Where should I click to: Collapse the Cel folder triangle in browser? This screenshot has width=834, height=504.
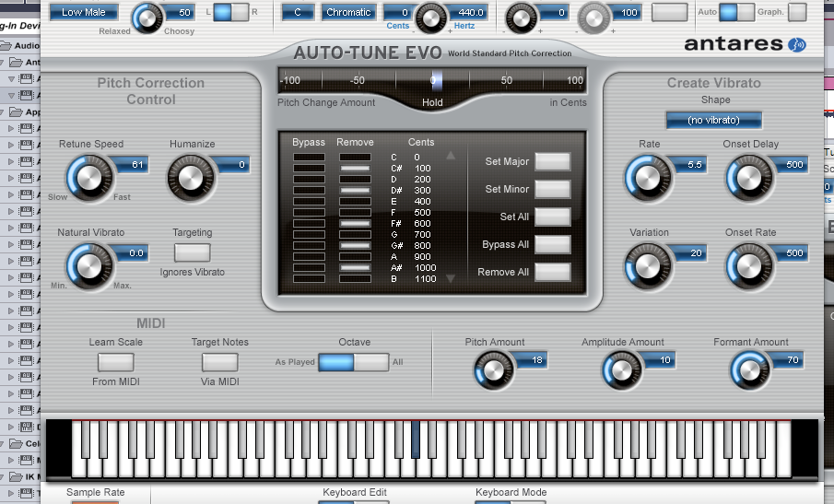2,443
